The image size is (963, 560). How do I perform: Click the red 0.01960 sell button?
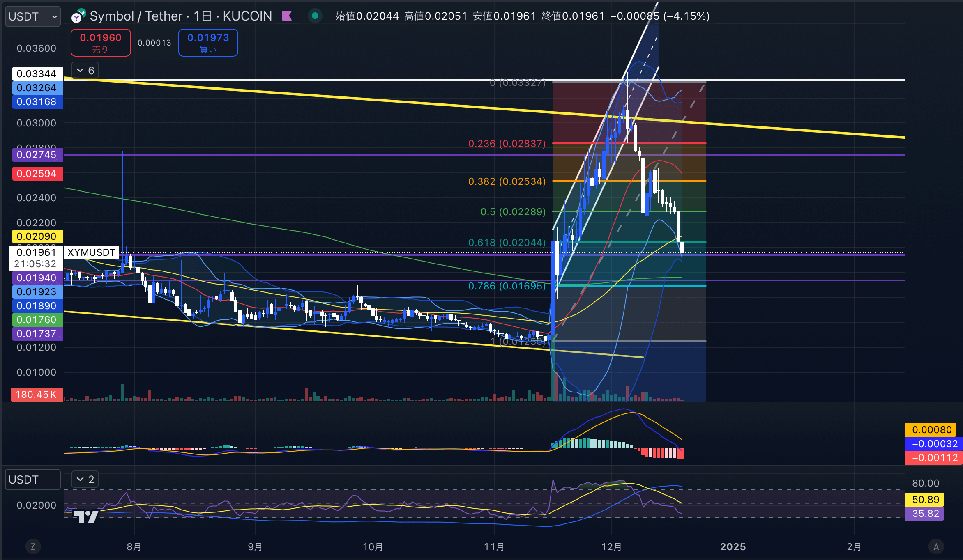point(101,43)
